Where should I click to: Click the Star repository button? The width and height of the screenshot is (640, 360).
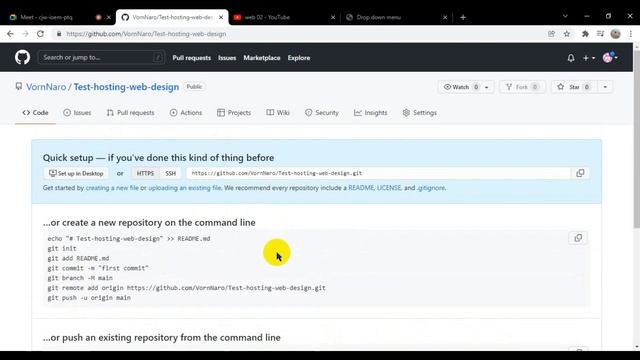573,87
